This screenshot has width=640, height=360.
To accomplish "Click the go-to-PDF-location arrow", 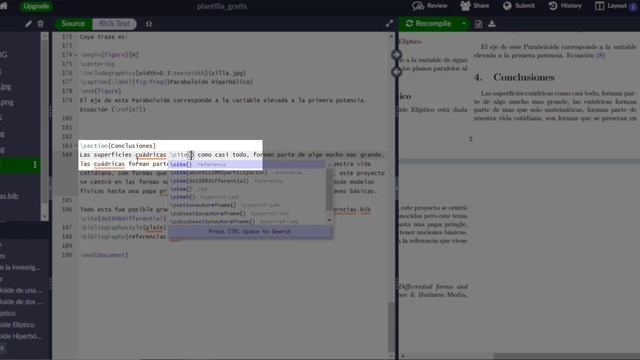I will click(x=396, y=55).
